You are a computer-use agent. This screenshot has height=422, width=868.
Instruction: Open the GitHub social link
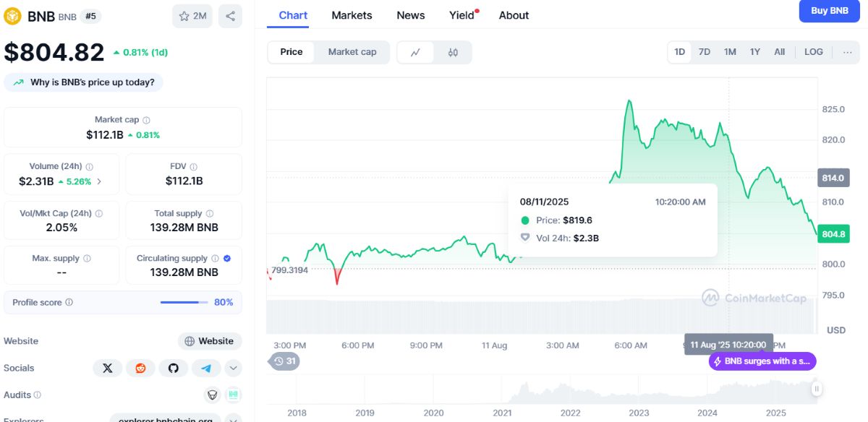coord(174,368)
